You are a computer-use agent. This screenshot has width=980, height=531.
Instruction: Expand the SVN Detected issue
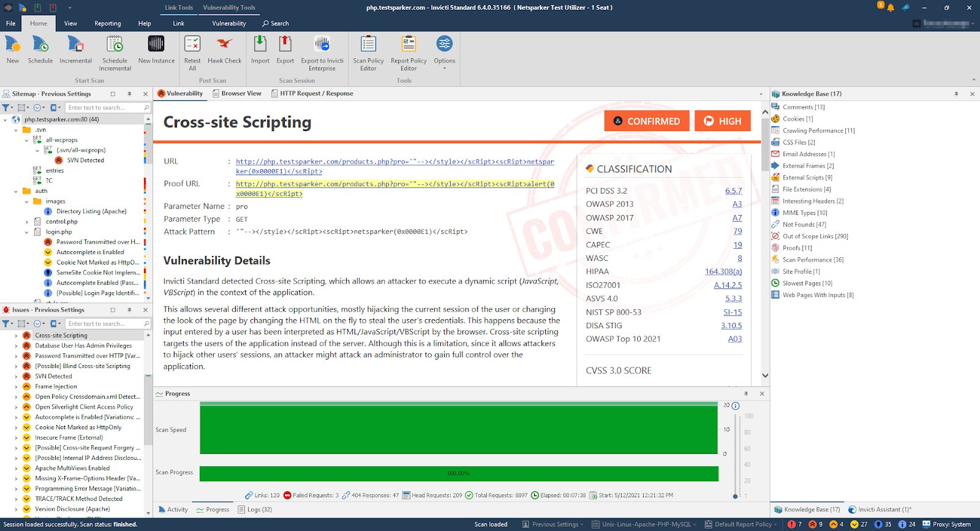16,377
